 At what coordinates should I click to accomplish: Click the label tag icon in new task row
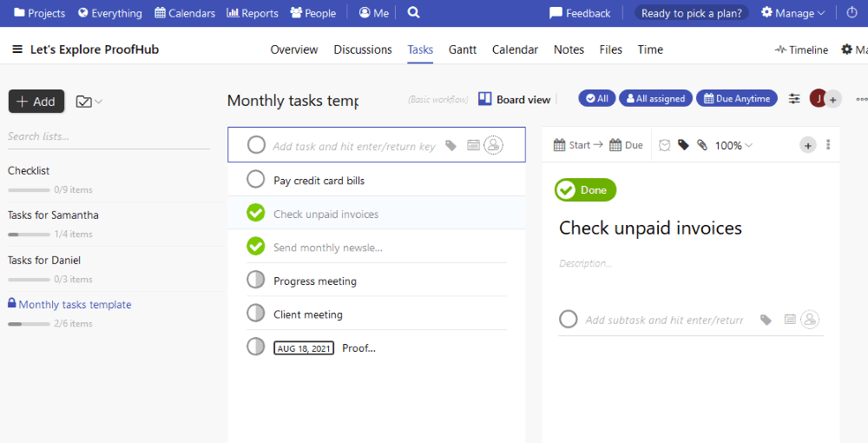(451, 146)
